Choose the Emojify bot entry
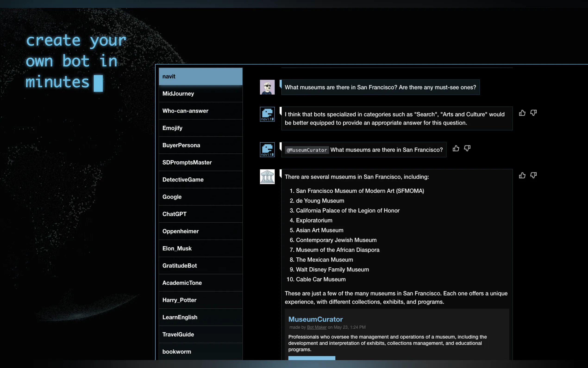This screenshot has height=368, width=588. tap(200, 128)
